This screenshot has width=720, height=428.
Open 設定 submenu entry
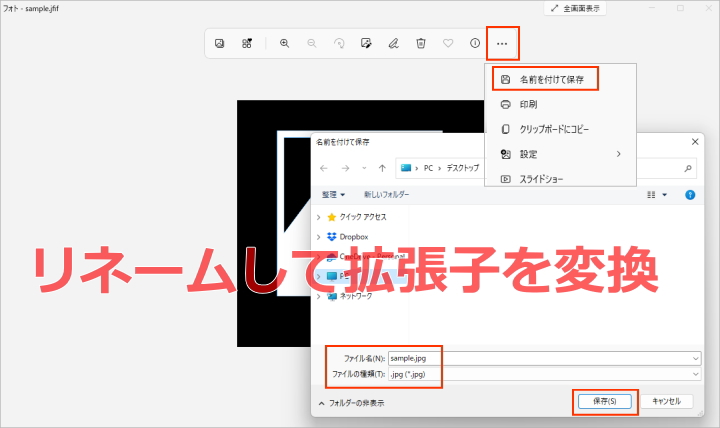coord(560,154)
